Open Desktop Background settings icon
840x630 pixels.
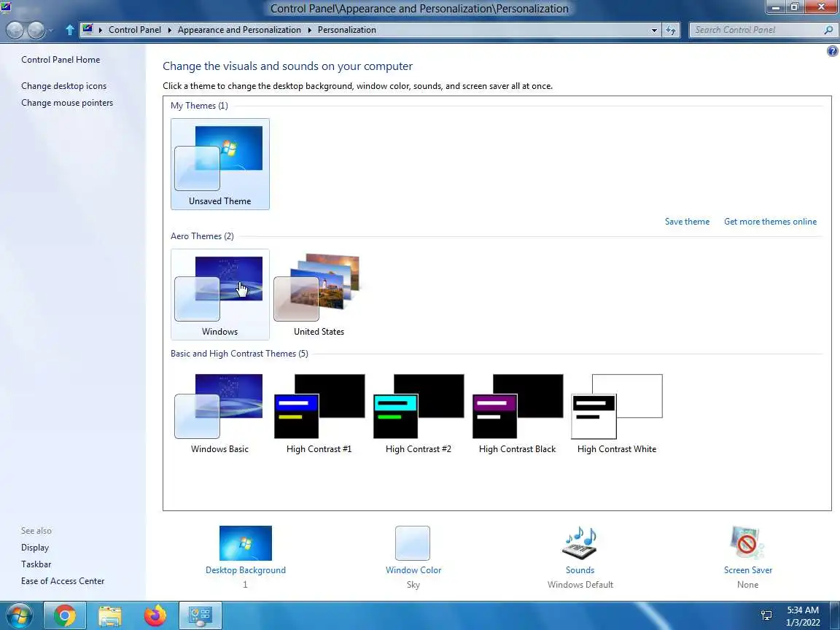(245, 542)
